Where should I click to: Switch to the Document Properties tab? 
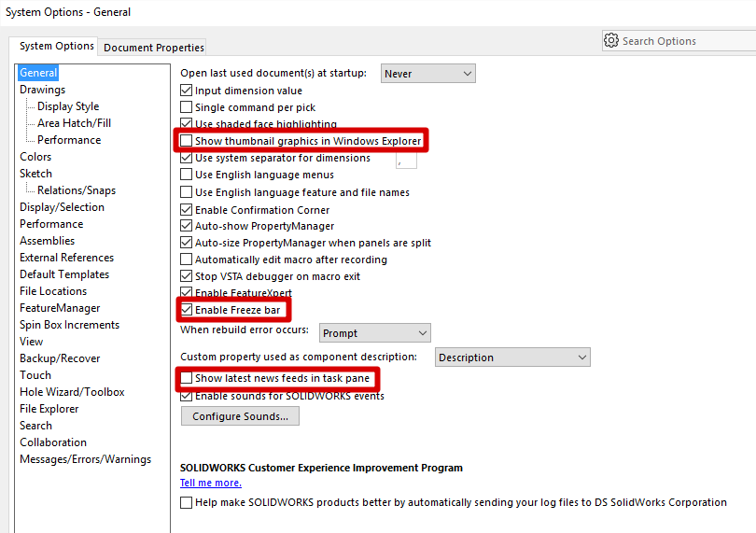(x=153, y=48)
